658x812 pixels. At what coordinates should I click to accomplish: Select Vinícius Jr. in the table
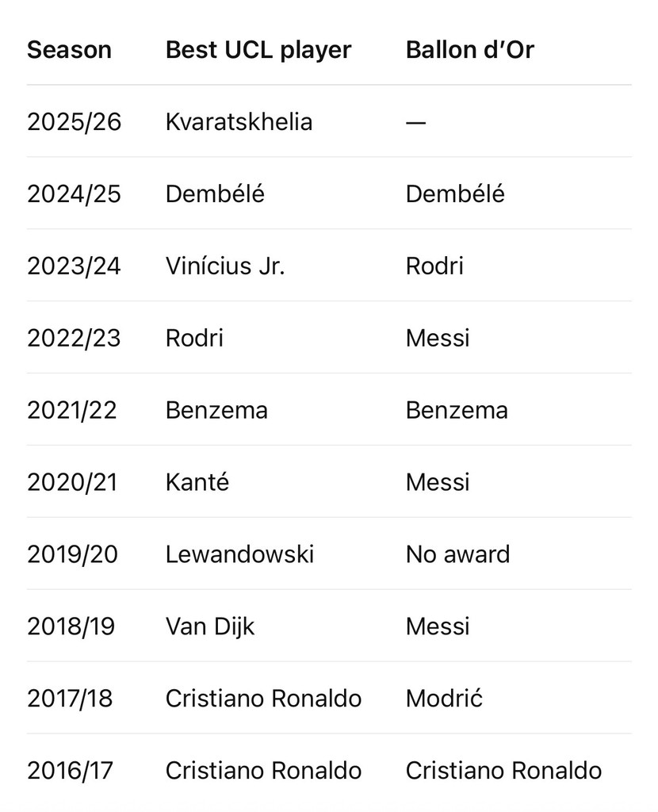(225, 266)
